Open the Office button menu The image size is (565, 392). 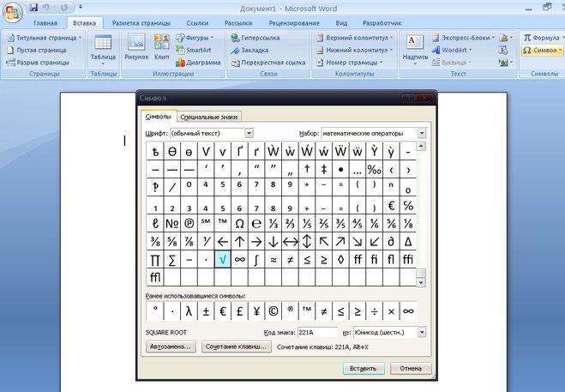click(x=13, y=13)
